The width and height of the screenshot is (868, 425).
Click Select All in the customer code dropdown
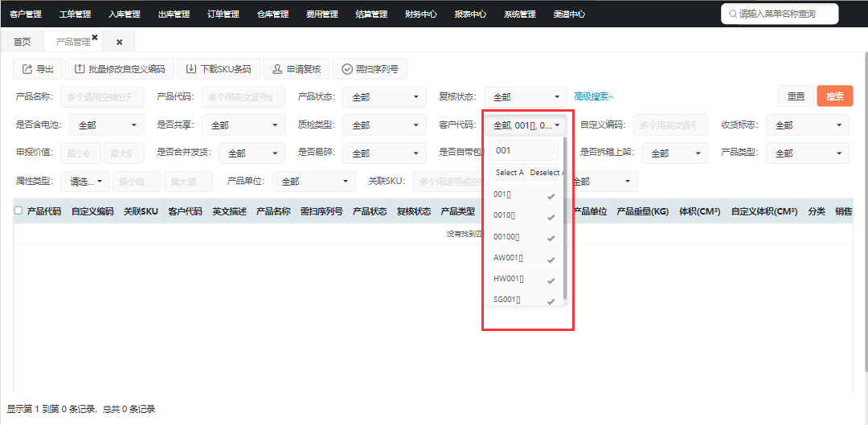coord(507,173)
